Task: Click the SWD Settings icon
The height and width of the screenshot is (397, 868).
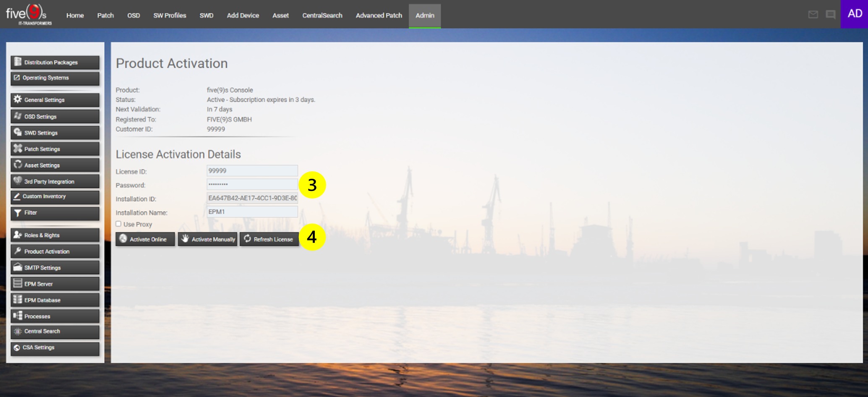Action: coord(18,132)
